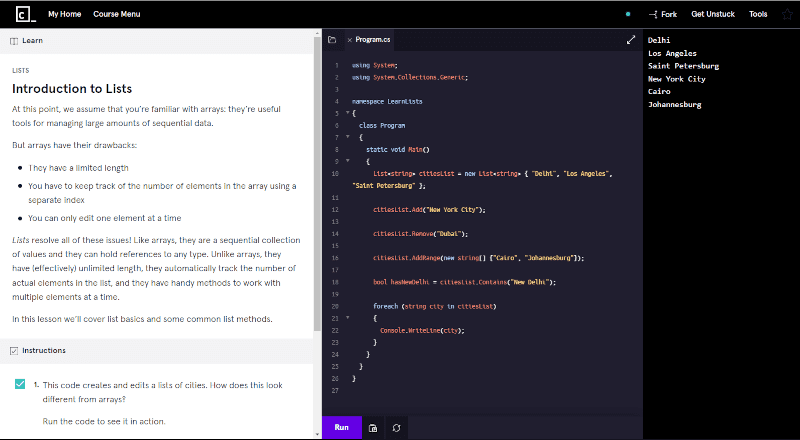This screenshot has width=800, height=440.
Task: Reset the workspace with refresh icon
Action: click(396, 428)
